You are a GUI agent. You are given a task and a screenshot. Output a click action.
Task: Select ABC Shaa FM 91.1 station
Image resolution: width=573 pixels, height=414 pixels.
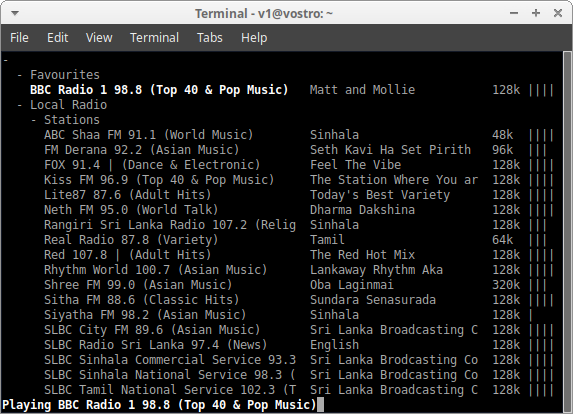(x=148, y=135)
